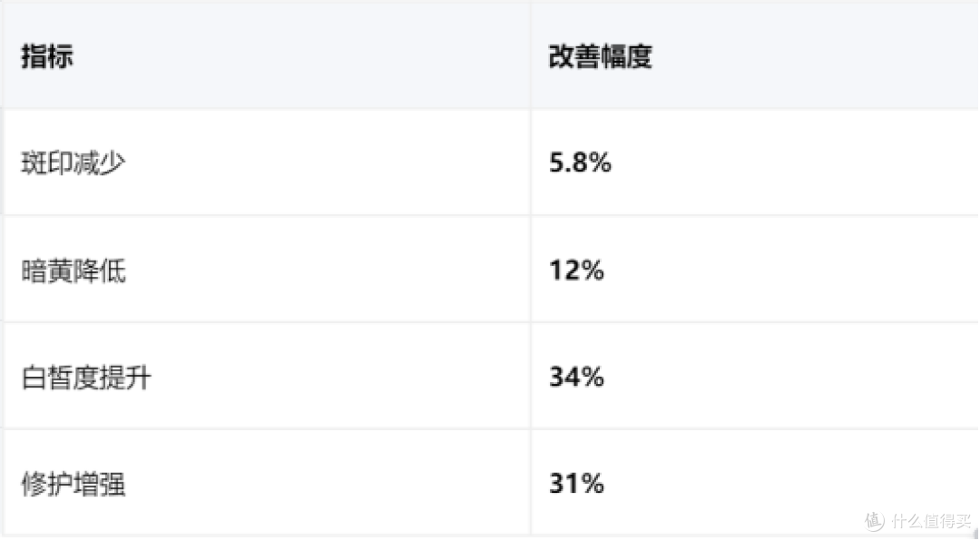Click the 修护增强 row label
This screenshot has height=541, width=980.
pyautogui.click(x=73, y=485)
